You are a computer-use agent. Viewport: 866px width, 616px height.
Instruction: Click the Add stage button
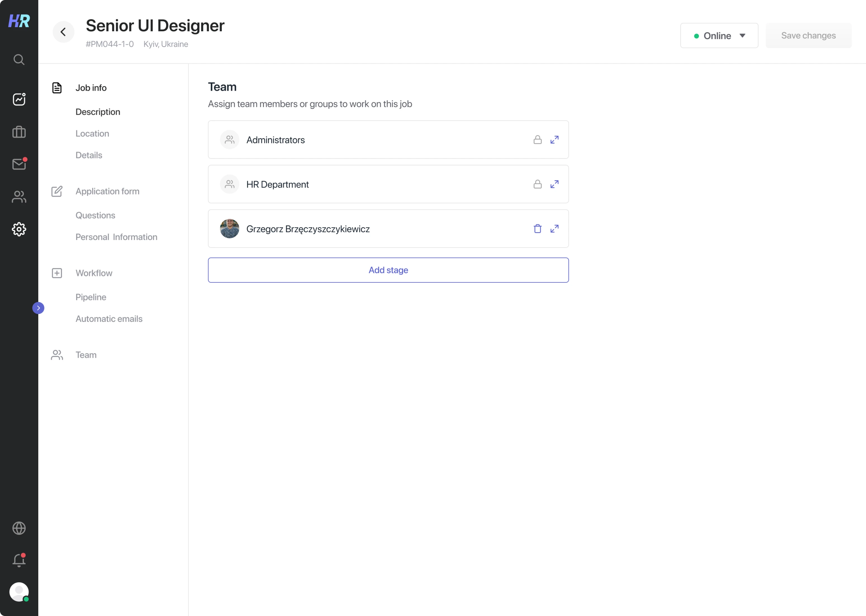click(x=388, y=270)
